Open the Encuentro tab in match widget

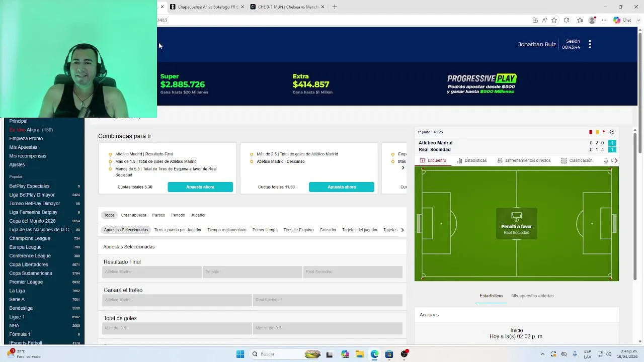(x=433, y=160)
